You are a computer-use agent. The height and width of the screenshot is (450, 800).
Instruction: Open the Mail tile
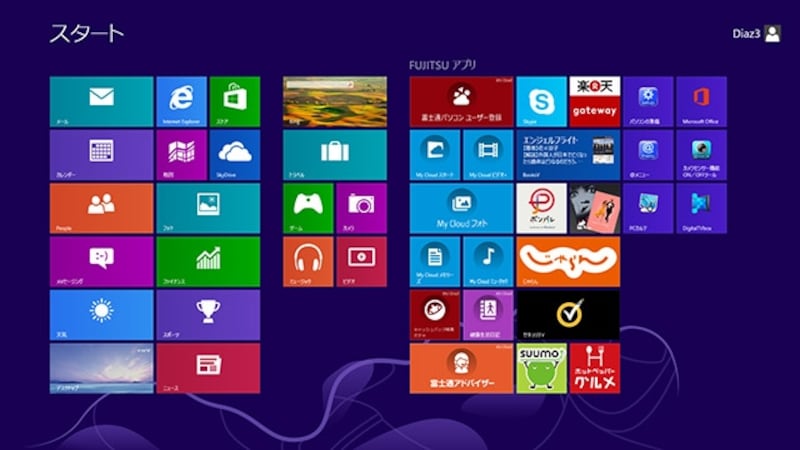pos(101,101)
